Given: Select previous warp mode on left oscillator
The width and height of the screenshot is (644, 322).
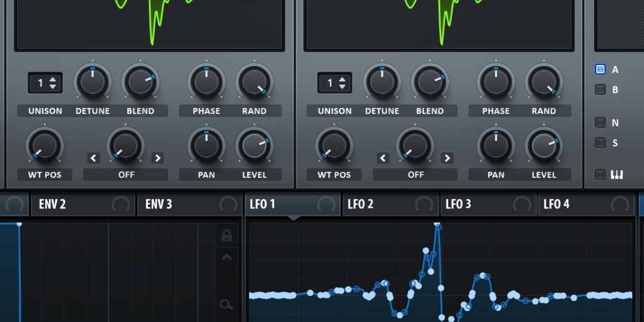Looking at the screenshot, I should 94,158.
